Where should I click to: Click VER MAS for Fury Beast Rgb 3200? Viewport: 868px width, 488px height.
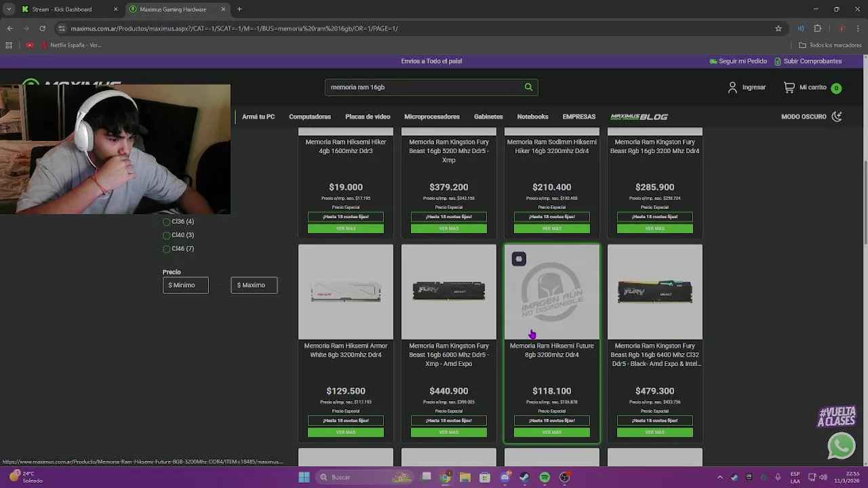(655, 228)
